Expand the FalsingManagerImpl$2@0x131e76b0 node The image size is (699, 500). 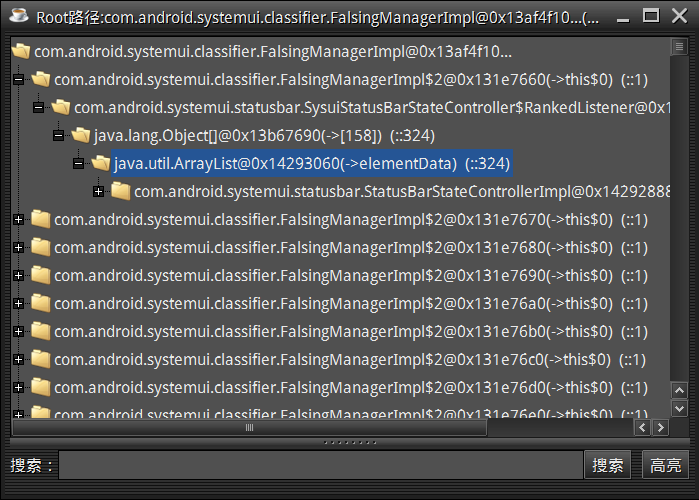[18, 332]
